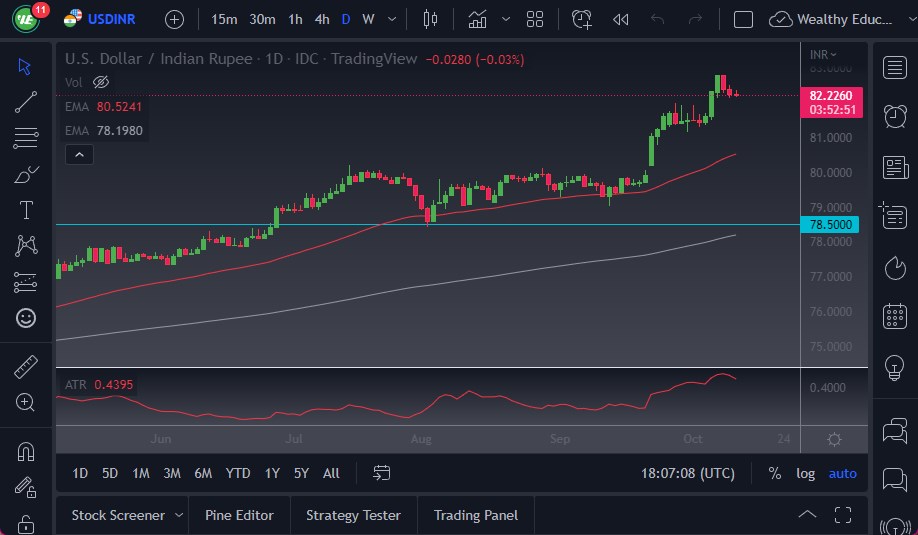This screenshot has height=535, width=918.
Task: Switch to the Strategy Tester tab
Action: coord(353,515)
